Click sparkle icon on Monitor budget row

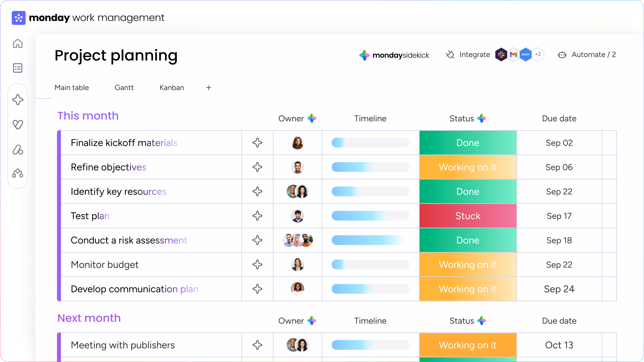pyautogui.click(x=257, y=265)
